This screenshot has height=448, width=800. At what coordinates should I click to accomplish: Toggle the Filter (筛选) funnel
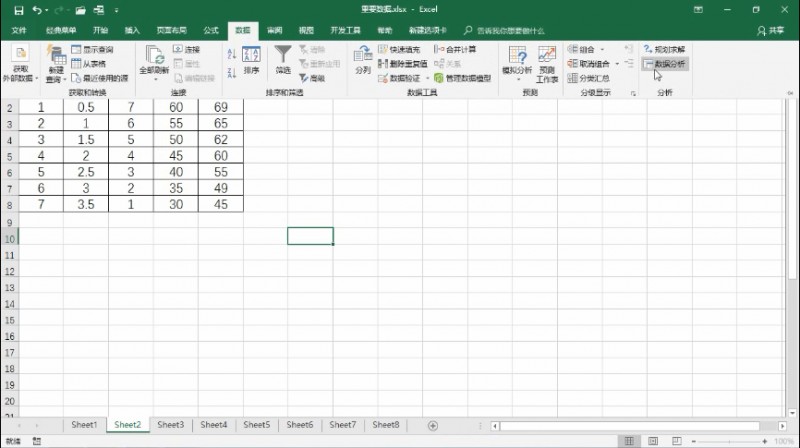tap(283, 60)
